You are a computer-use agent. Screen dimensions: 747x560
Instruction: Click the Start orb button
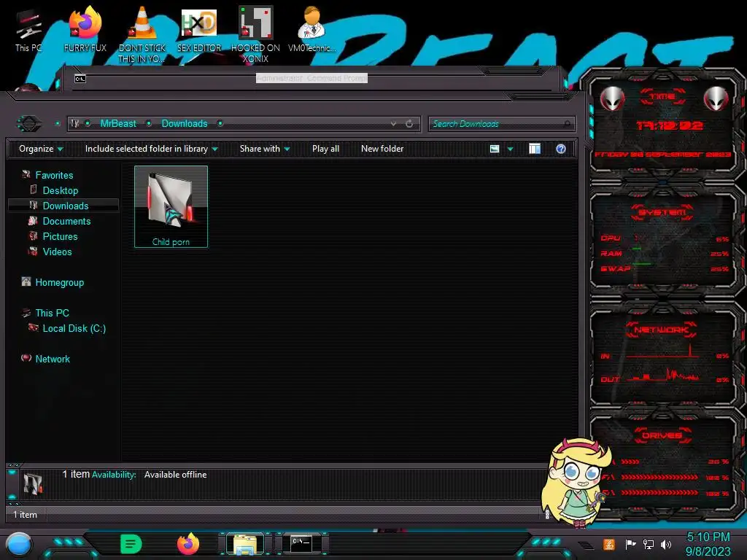(x=19, y=545)
